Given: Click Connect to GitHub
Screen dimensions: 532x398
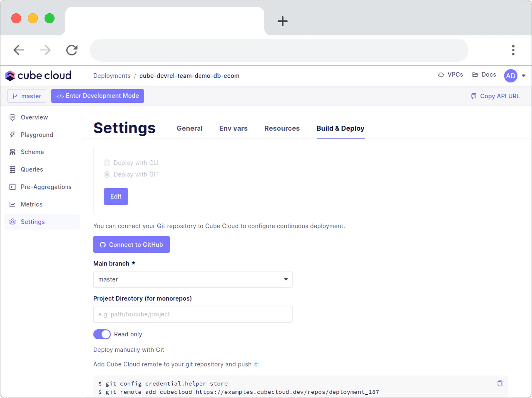Looking at the screenshot, I should (132, 245).
